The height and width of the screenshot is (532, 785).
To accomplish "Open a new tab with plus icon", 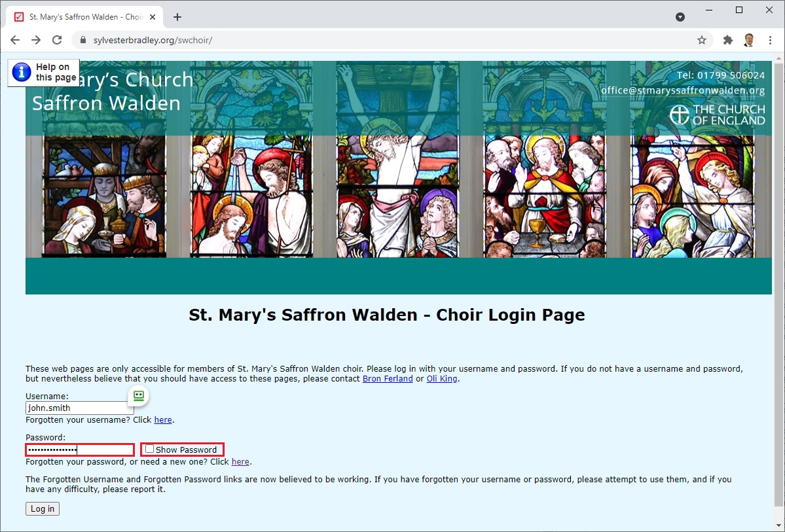I will coord(177,17).
